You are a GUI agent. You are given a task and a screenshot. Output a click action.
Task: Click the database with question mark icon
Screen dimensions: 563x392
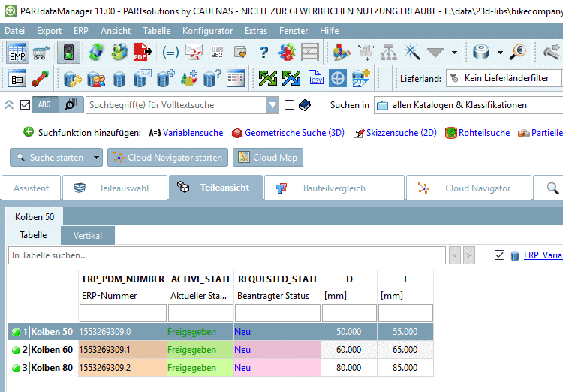pyautogui.click(x=212, y=78)
